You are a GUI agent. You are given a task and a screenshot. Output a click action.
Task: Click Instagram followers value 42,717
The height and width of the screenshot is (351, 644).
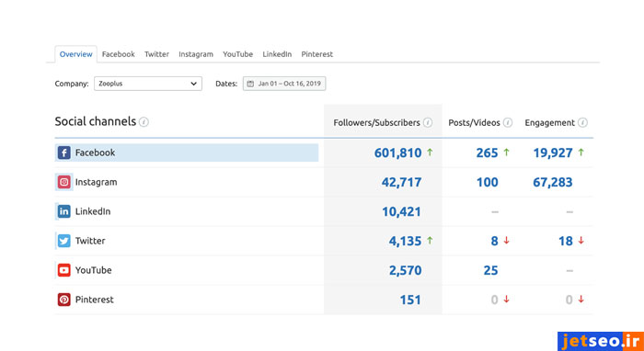point(402,182)
